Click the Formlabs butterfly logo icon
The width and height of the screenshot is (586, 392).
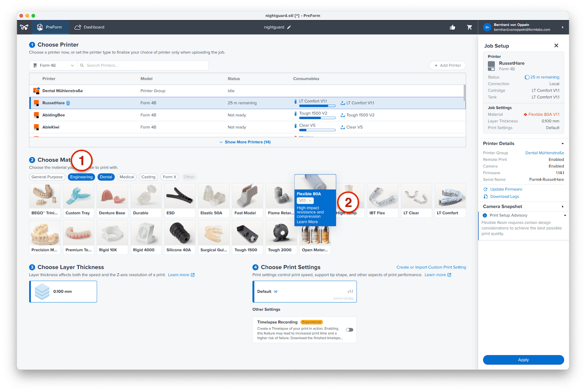[24, 27]
